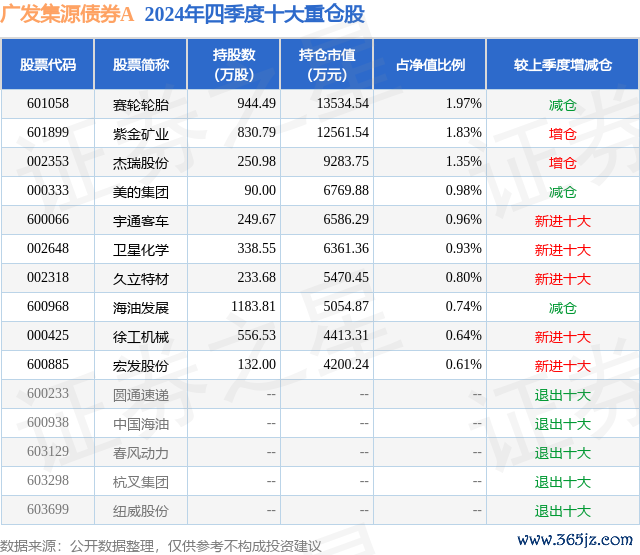This screenshot has height=555, width=640.
Task: Select stock code 600938
Action: pyautogui.click(x=48, y=422)
